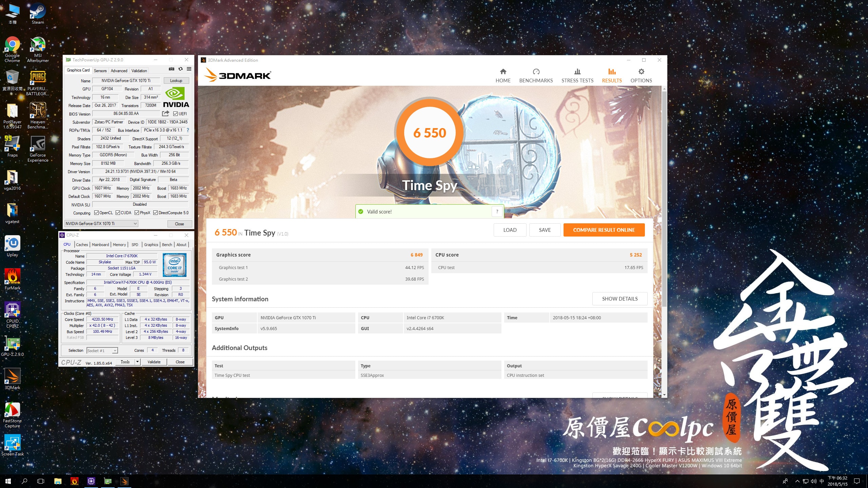Image resolution: width=868 pixels, height=488 pixels.
Task: Open Steam desktop shortcut
Action: (x=38, y=14)
